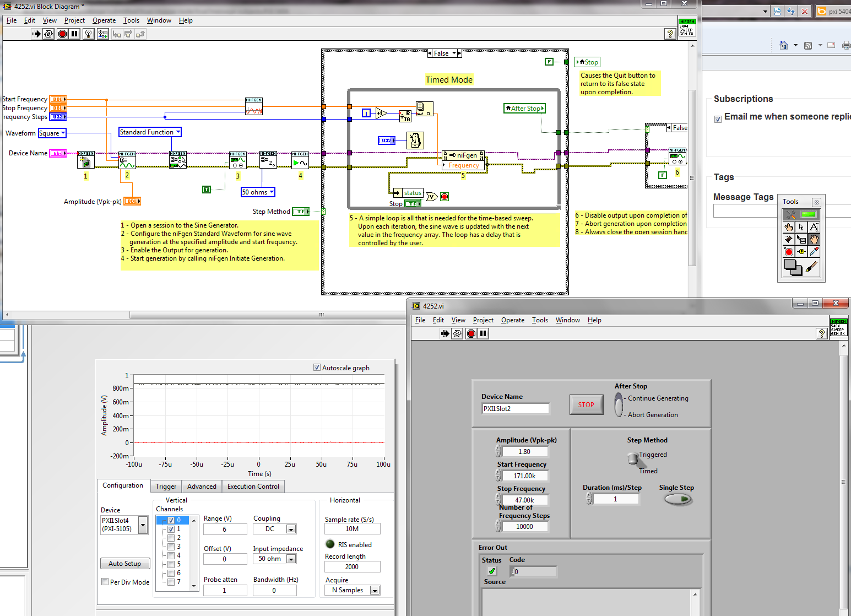Open context help in block diagram toolbar
The image size is (851, 616).
point(670,34)
